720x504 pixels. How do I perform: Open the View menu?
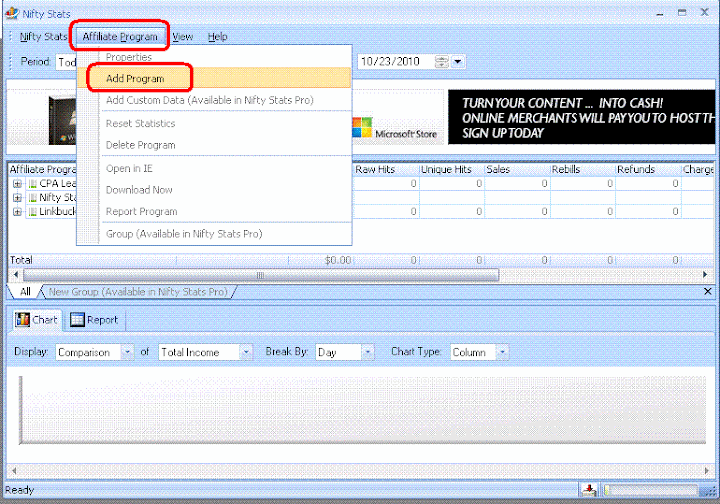tap(182, 37)
